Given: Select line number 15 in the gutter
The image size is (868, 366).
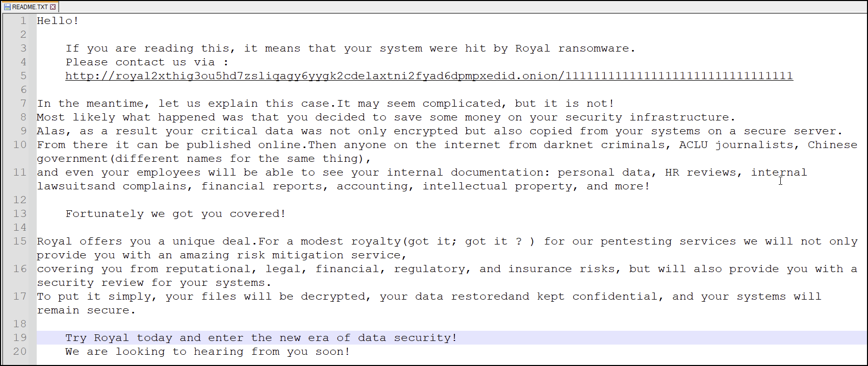Looking at the screenshot, I should 20,241.
